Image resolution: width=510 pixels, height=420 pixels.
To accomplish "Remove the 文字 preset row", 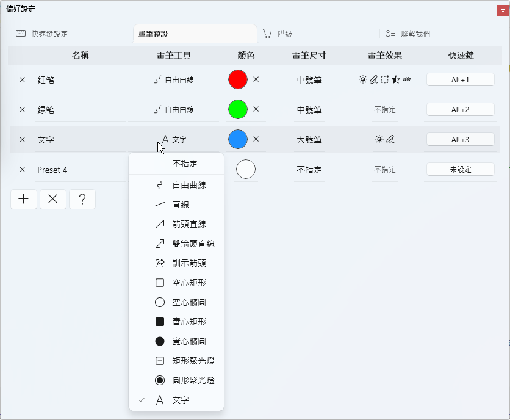I will click(22, 140).
